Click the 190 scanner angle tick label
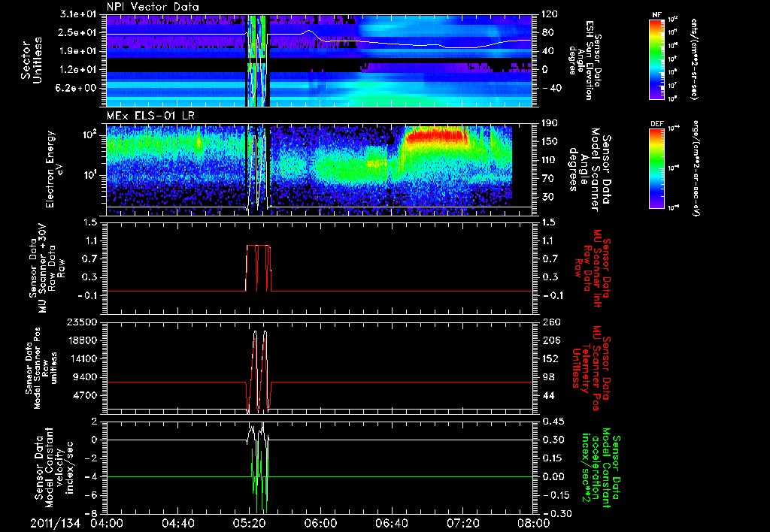 click(550, 123)
